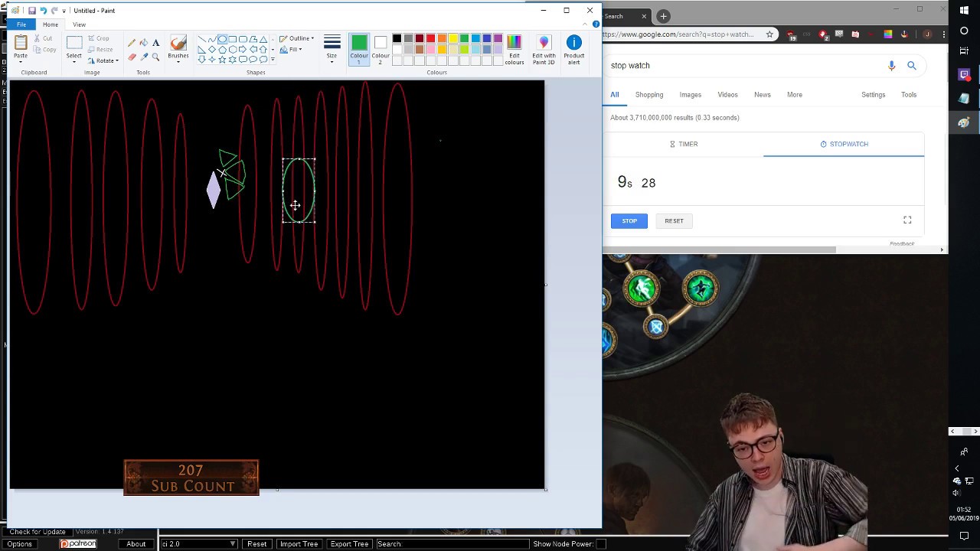Click the voice search microphone icon
Image resolution: width=980 pixels, height=551 pixels.
point(891,66)
